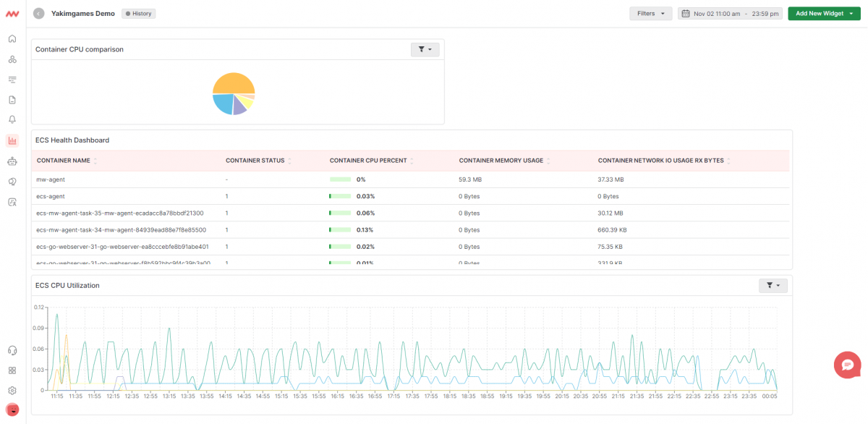Open the Home icon in sidebar

[12, 38]
